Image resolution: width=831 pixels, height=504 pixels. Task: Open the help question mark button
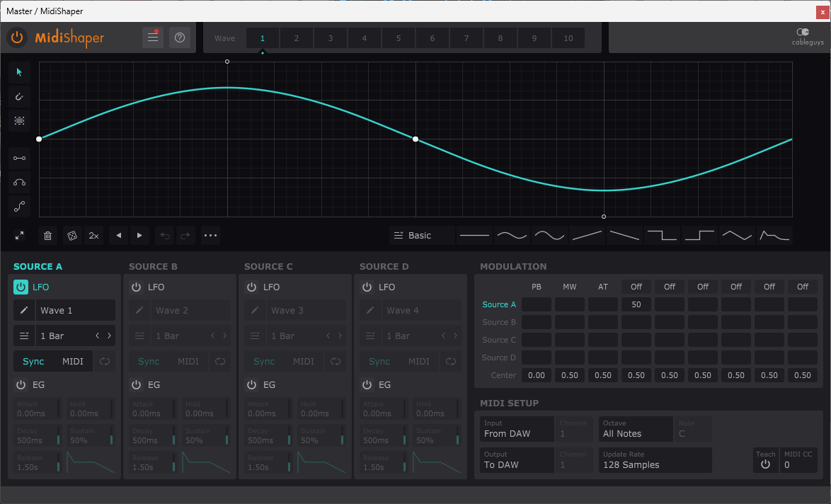click(x=180, y=38)
